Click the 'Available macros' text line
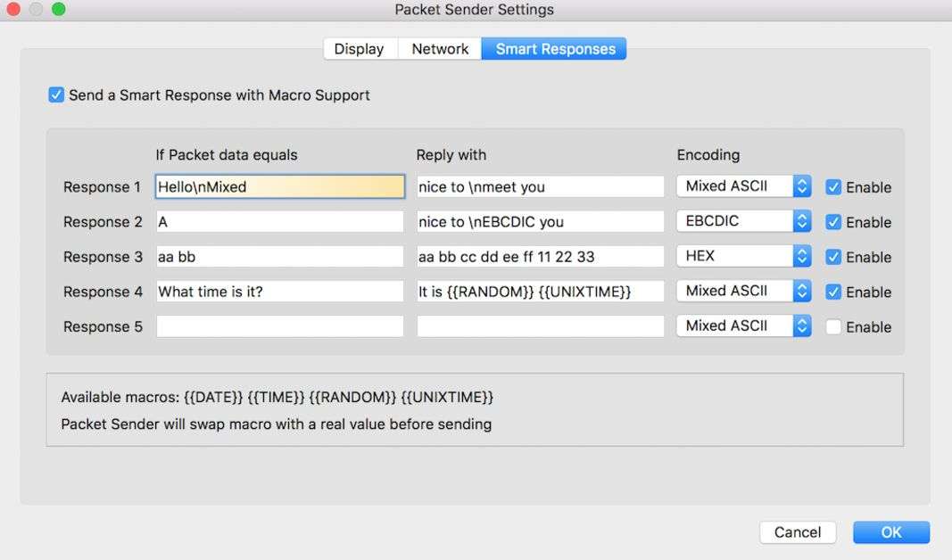 pyautogui.click(x=277, y=397)
